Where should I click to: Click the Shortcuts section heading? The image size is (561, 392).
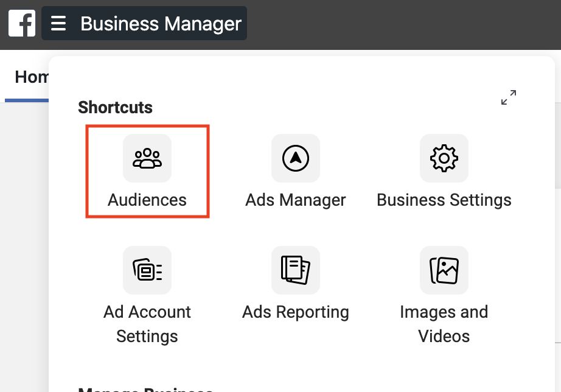[115, 107]
